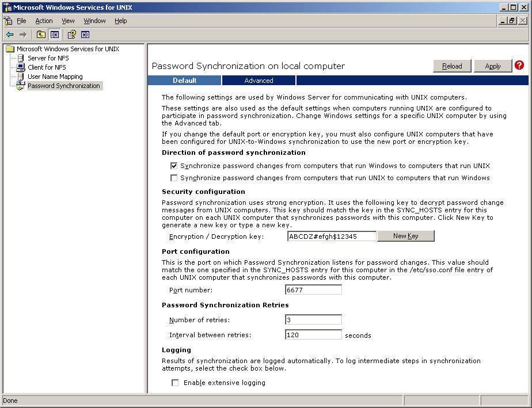Enable extensive logging checkbox
The width and height of the screenshot is (532, 408).
[175, 383]
